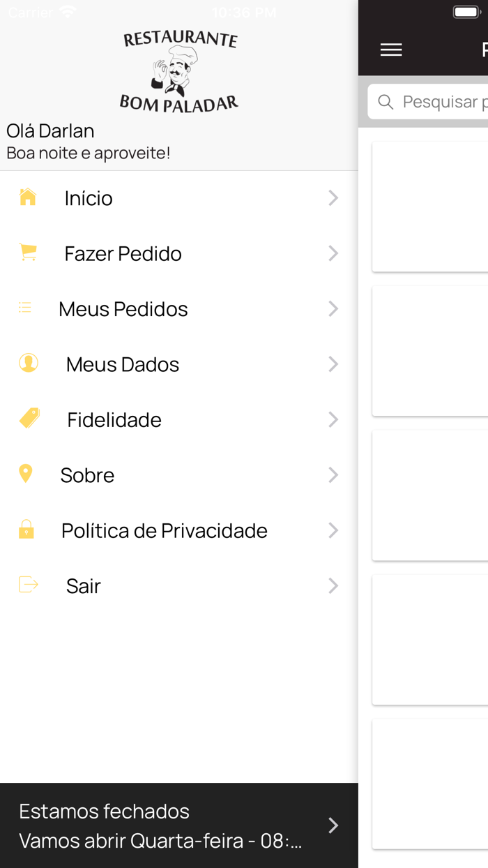Select the Fidelidade tag icon
Screen dimensions: 488x868
28,419
